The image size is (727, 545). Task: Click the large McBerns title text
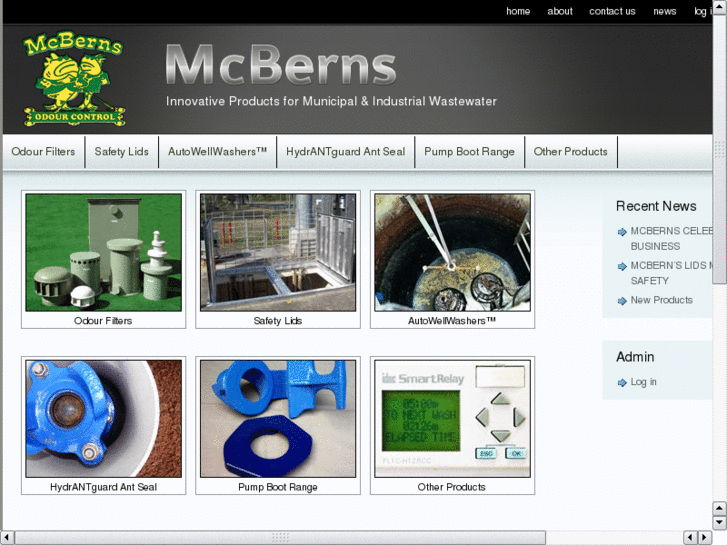pyautogui.click(x=281, y=65)
